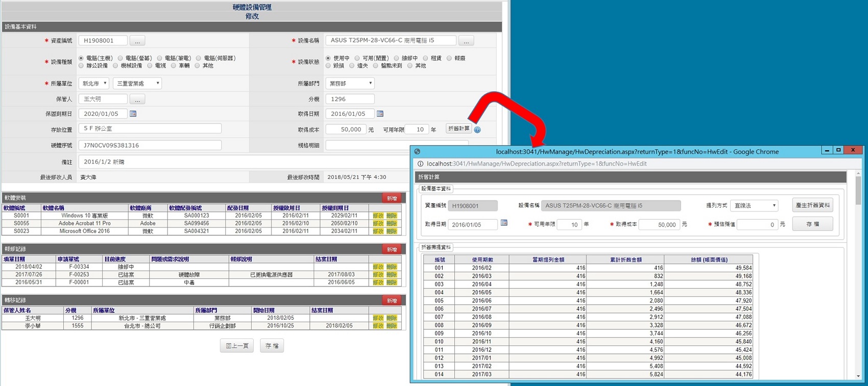Click the 2016/02 cell in depreciation table

[482, 268]
